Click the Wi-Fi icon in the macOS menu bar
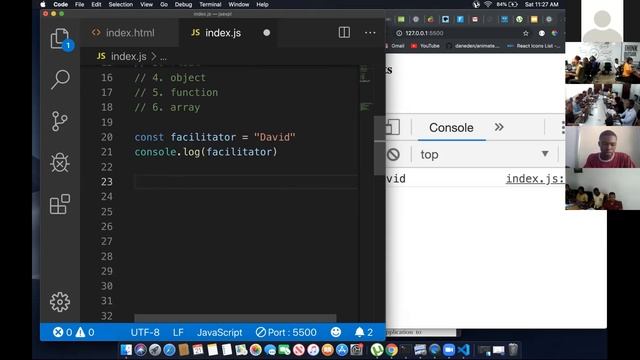640x360 pixels. coord(487,4)
